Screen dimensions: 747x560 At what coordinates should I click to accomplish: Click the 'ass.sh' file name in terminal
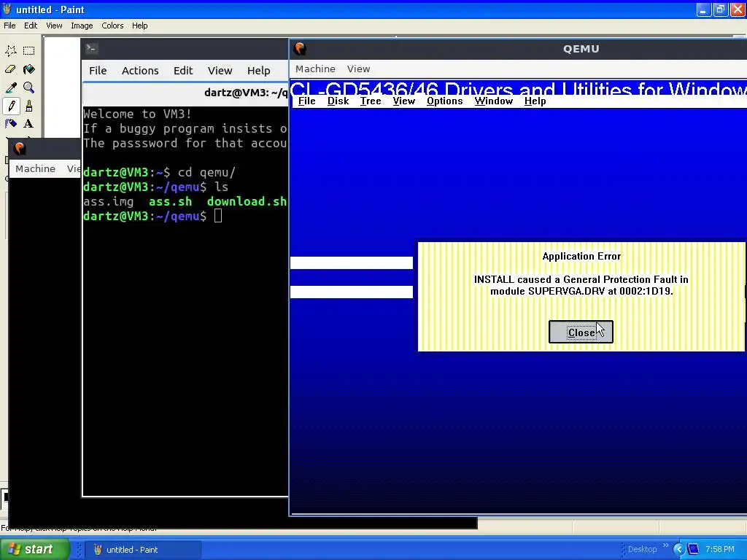[x=171, y=201]
